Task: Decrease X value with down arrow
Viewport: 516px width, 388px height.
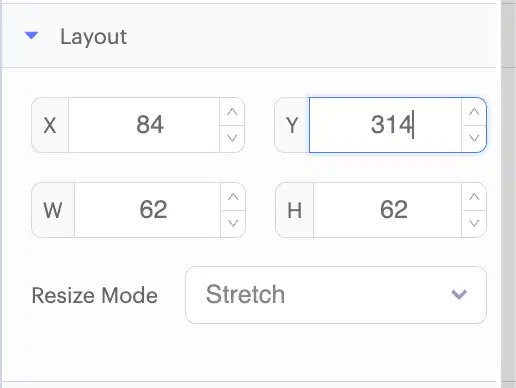Action: (232, 138)
